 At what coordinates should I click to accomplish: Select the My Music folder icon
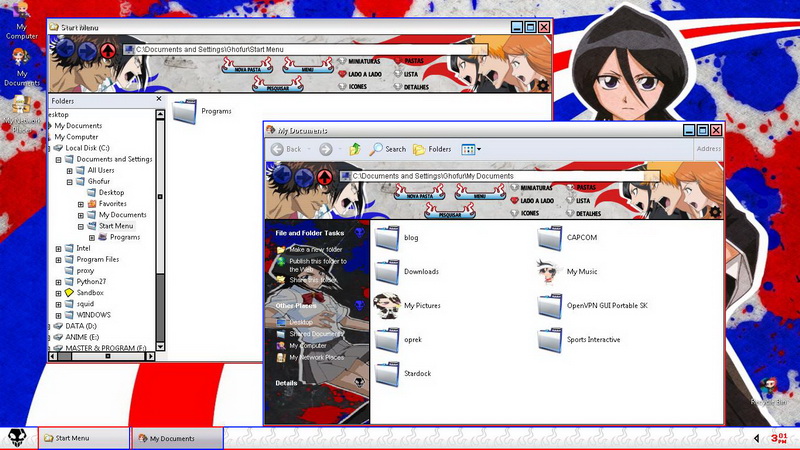(x=548, y=271)
